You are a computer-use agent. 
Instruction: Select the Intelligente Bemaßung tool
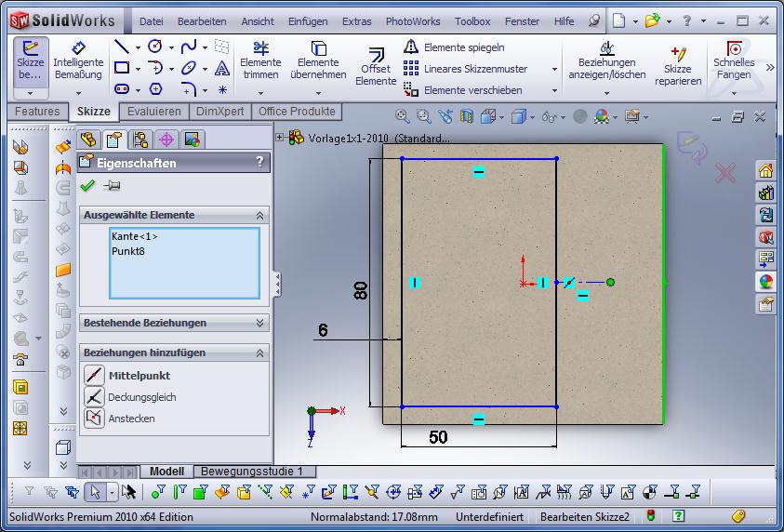[78, 61]
